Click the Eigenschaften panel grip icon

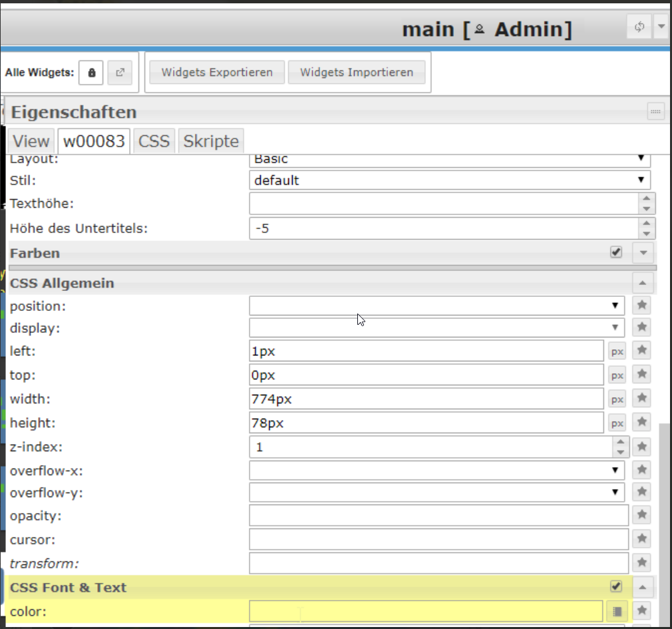[655, 111]
